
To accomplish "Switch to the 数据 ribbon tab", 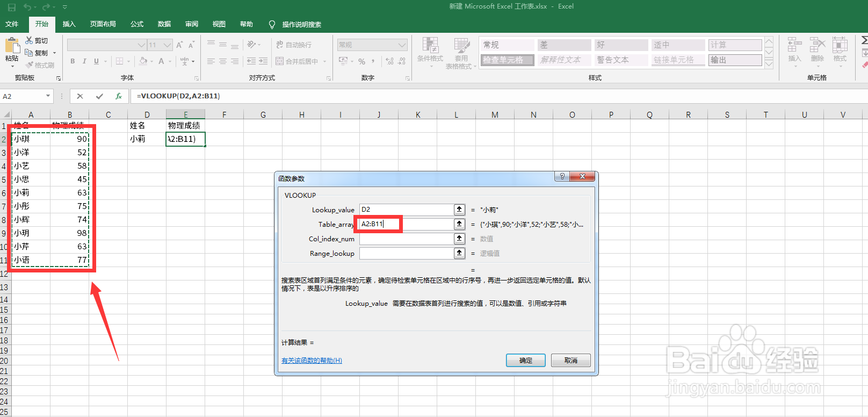I will [164, 24].
